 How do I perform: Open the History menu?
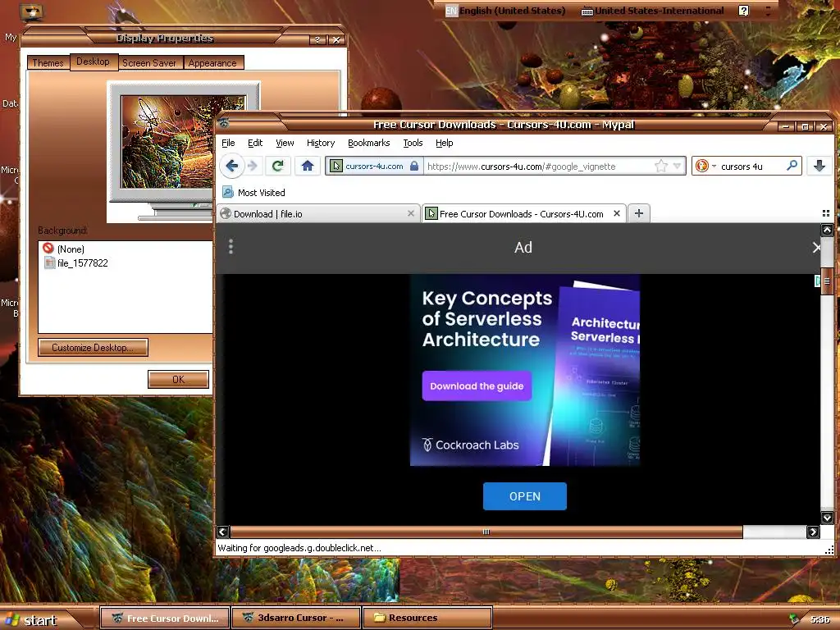click(x=321, y=143)
